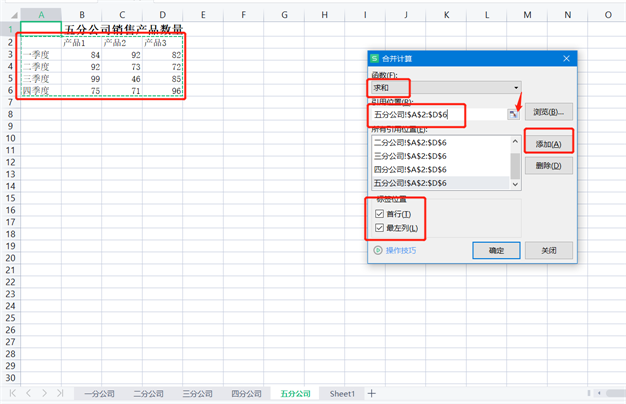Close the 合并计算 dialog
This screenshot has width=626, height=404.
pyautogui.click(x=567, y=59)
